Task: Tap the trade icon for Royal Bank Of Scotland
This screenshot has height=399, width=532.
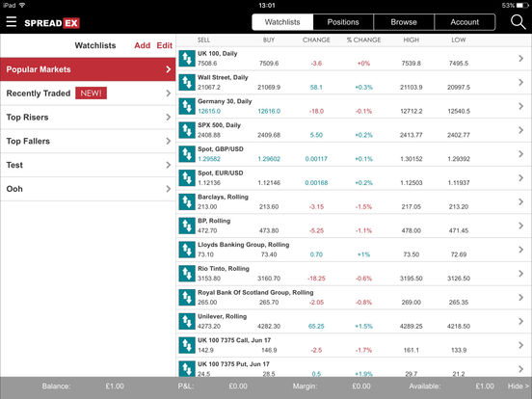Action: [187, 298]
